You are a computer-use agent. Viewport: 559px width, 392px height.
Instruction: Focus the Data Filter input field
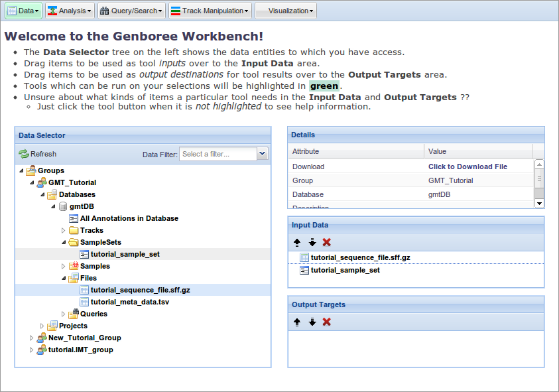point(217,154)
